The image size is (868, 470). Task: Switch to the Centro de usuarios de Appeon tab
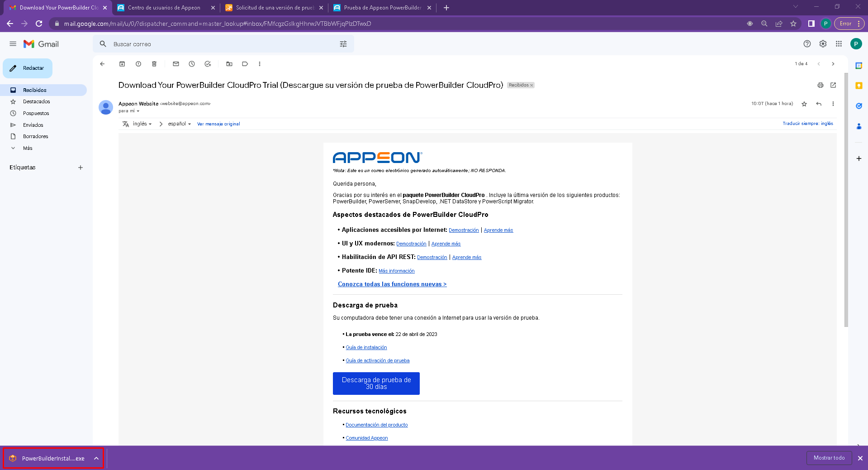click(x=164, y=8)
